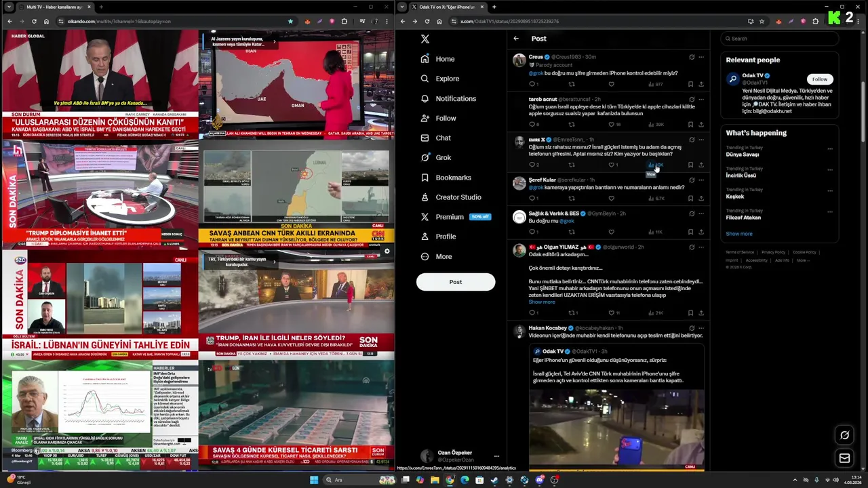Open the Follow sidebar item

tap(438, 118)
